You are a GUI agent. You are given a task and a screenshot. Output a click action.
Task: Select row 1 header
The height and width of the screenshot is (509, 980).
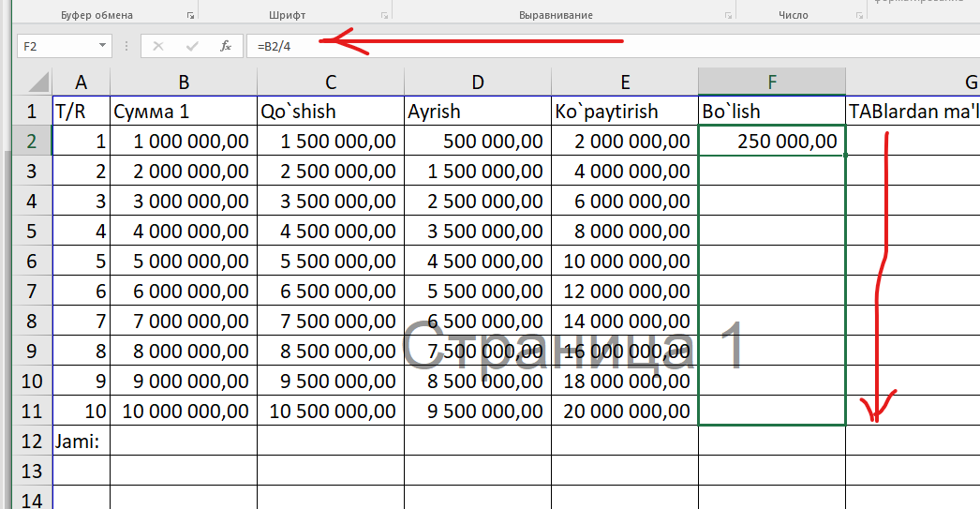[32, 112]
